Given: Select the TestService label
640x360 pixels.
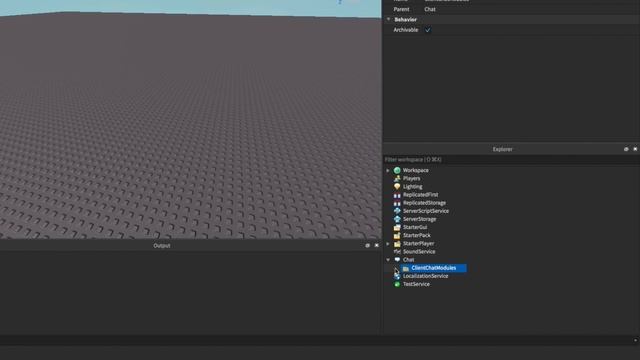Looking at the screenshot, I should click(416, 284).
